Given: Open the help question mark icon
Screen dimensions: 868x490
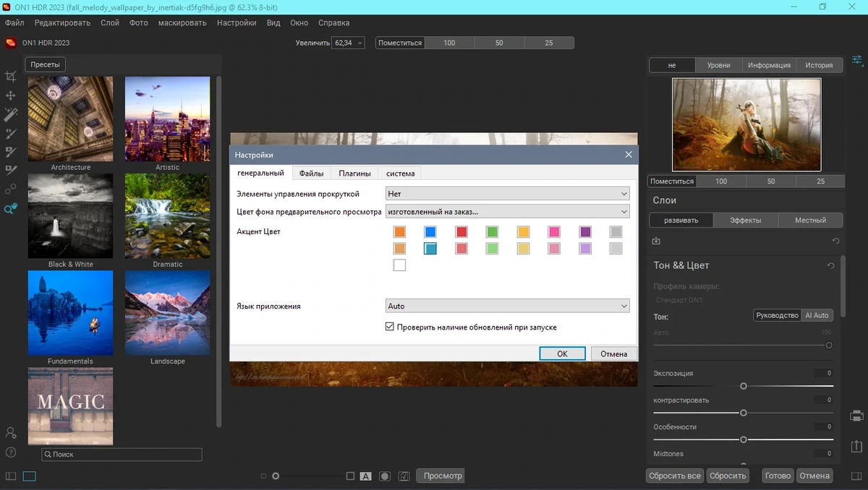Looking at the screenshot, I should click(10, 452).
